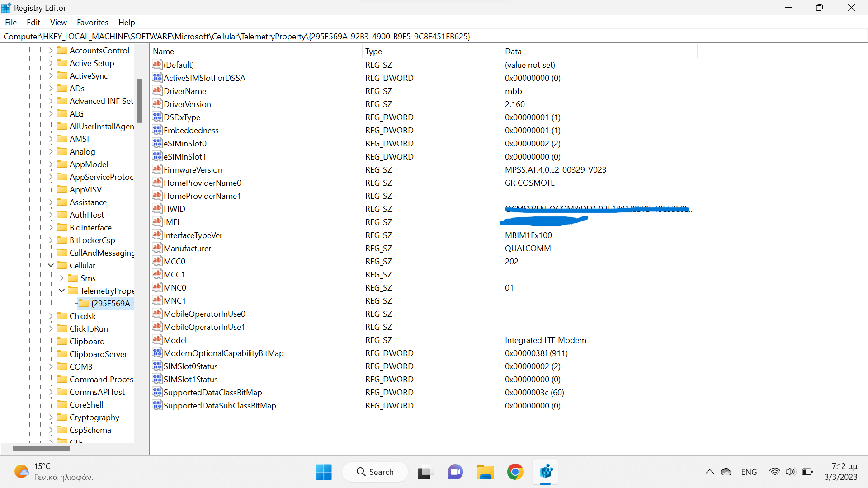Click the DWORD icon of SupportedDataClassBitMap

(157, 392)
